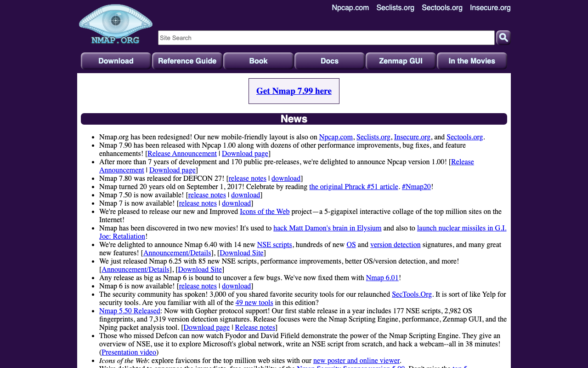Viewport: 588px width, 368px height.
Task: Open Seclists.org link in the redesign news item
Action: click(373, 137)
